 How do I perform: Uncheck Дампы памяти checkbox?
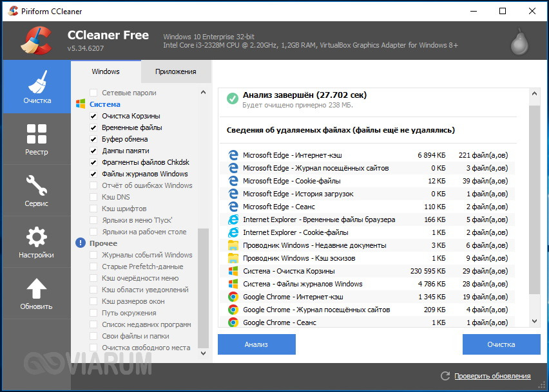[x=93, y=151]
